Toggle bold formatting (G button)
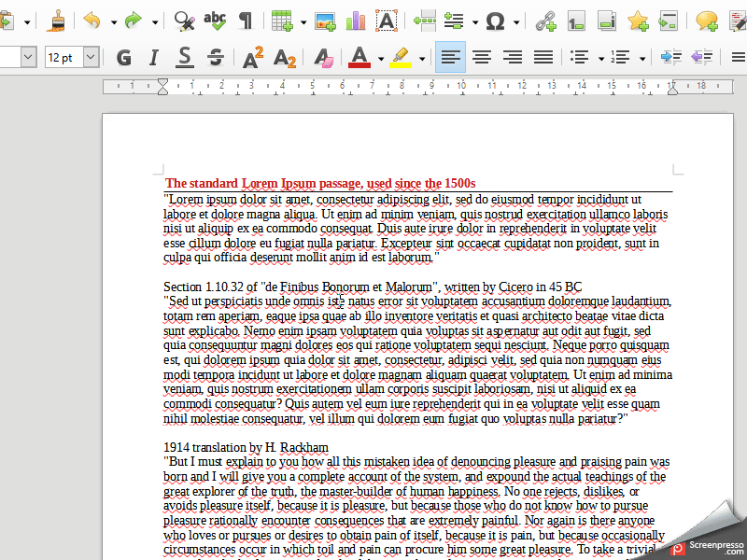This screenshot has height=560, width=747. click(123, 58)
